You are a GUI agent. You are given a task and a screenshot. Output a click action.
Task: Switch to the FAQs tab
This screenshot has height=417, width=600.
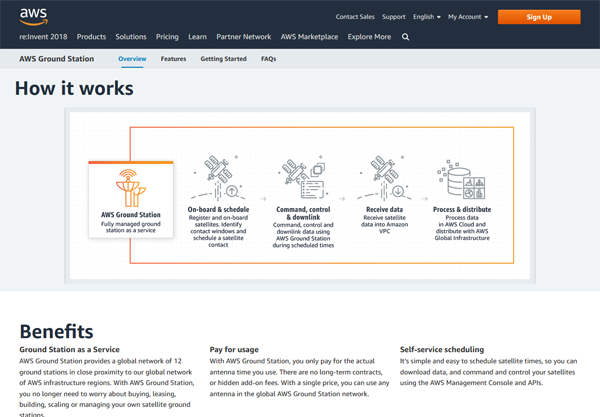point(268,59)
